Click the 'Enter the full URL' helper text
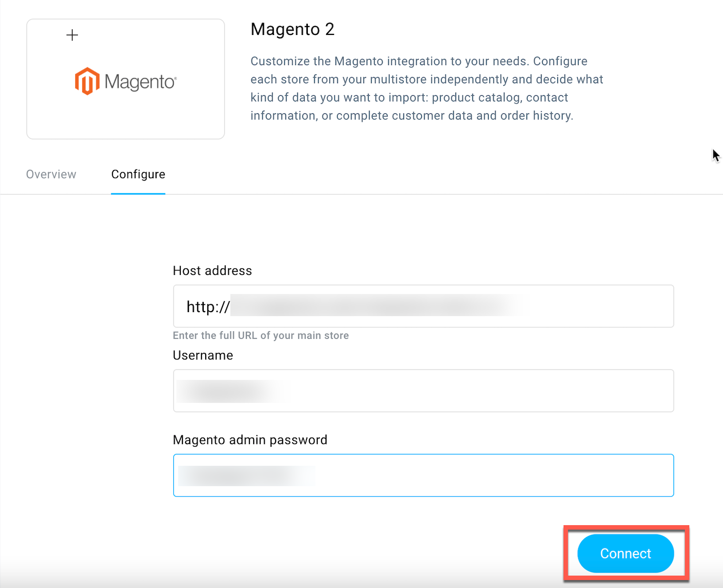 pos(261,335)
